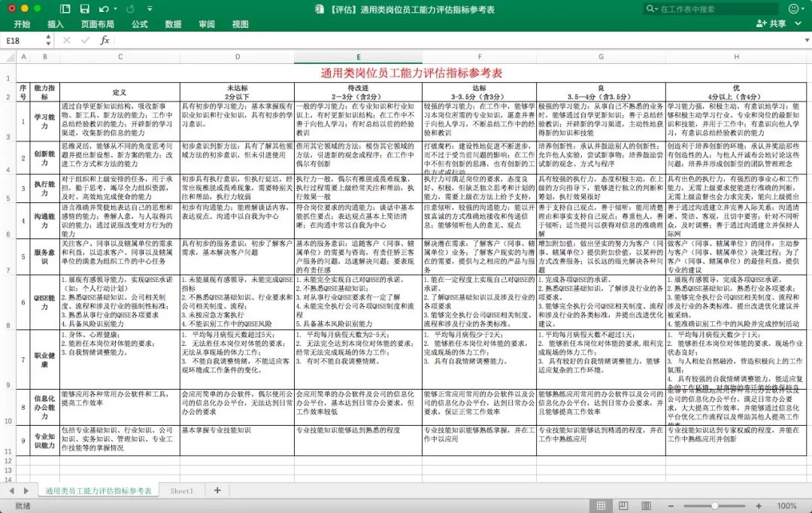Image resolution: width=812 pixels, height=513 pixels.
Task: Select column C header
Action: 120,57
